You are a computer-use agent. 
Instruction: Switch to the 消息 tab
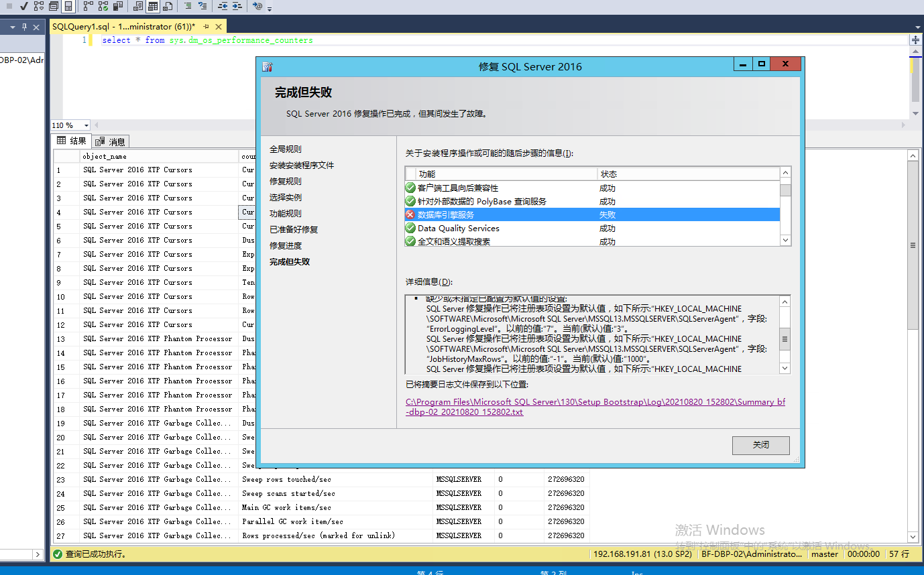click(x=110, y=141)
